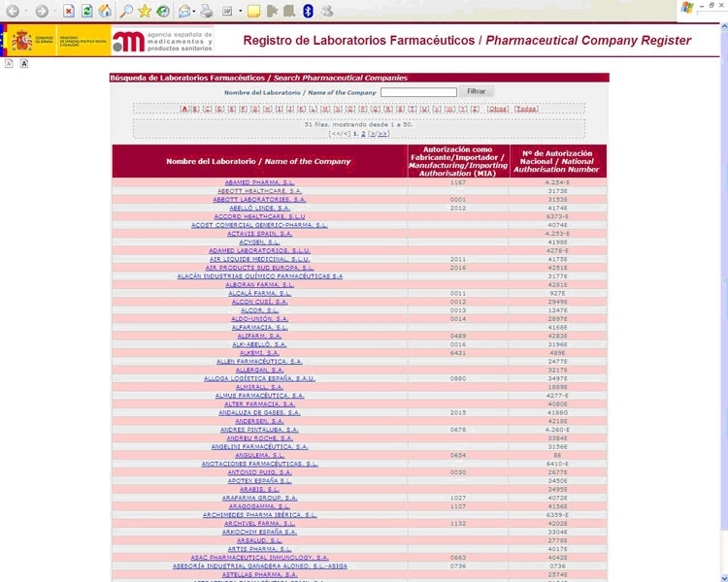Image resolution: width=728 pixels, height=582 pixels.
Task: Open Favorites with the star icon
Action: (x=145, y=11)
